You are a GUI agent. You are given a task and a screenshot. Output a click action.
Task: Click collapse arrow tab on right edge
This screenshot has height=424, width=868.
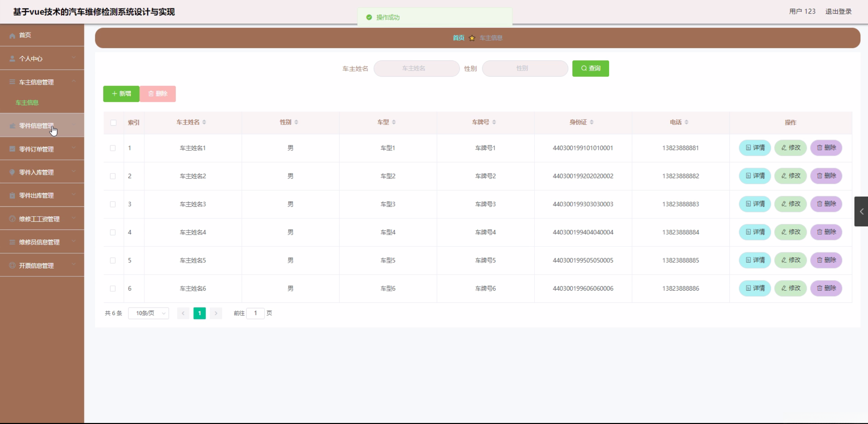click(x=861, y=211)
